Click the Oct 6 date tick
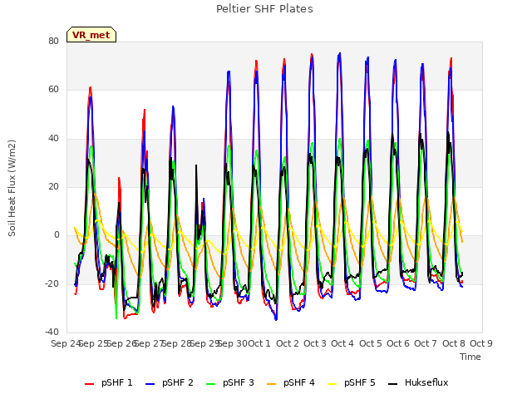Screen dimensions: 532x399 pos(398,343)
